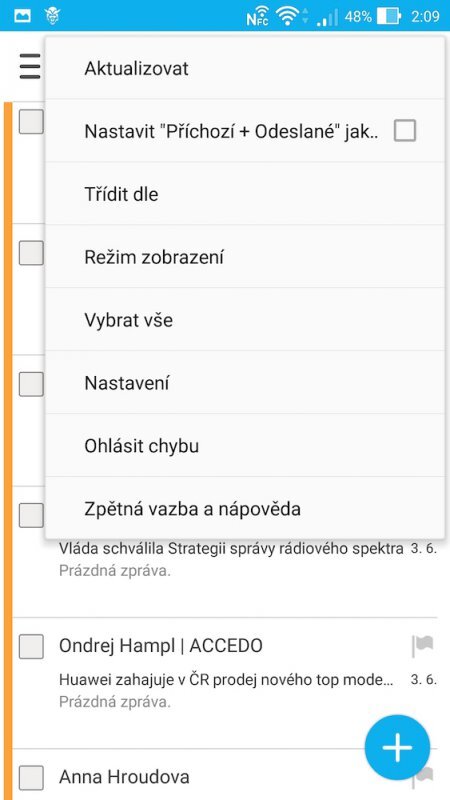Check "Příchozí + Odeslané" option checkbox
This screenshot has height=800, width=450.
(x=405, y=131)
